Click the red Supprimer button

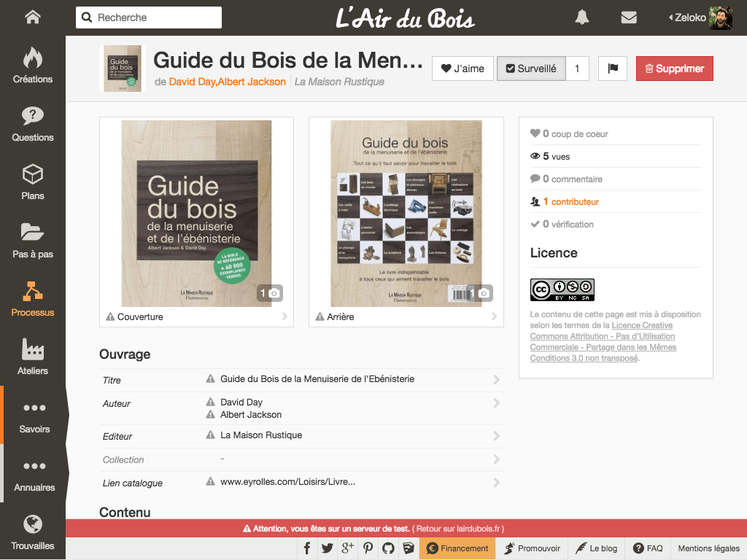pos(675,69)
